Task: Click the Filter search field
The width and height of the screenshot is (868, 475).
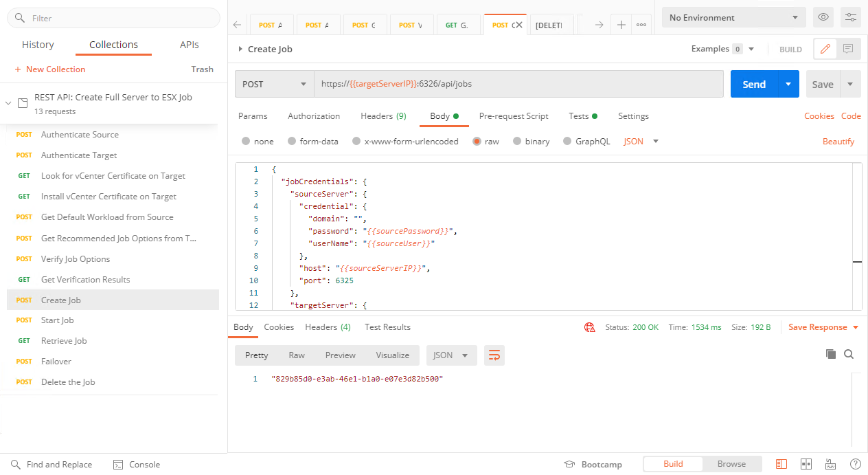Action: [113, 18]
